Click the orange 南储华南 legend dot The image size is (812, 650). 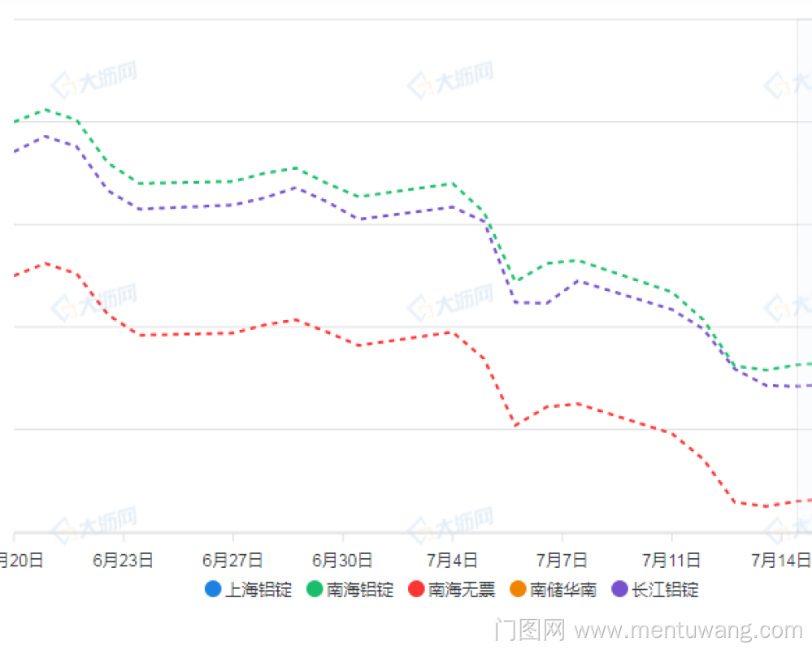518,590
